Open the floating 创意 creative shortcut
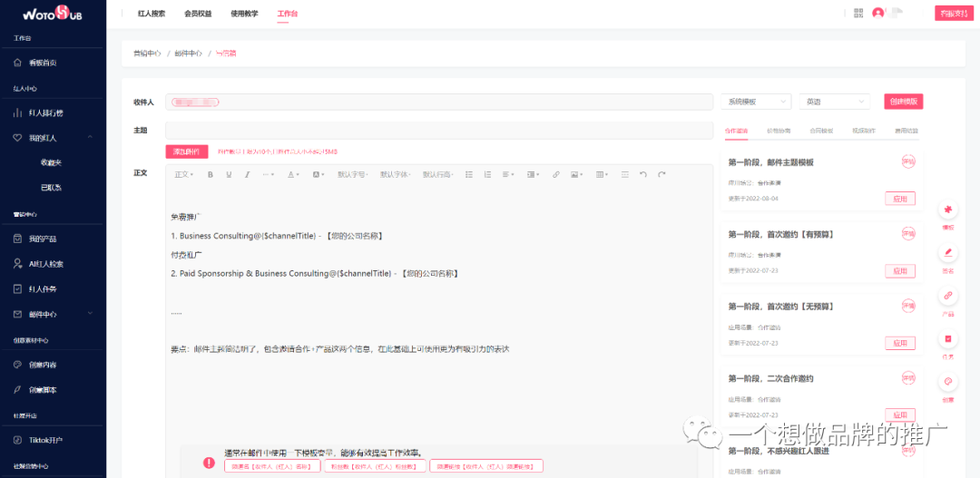 (x=948, y=381)
